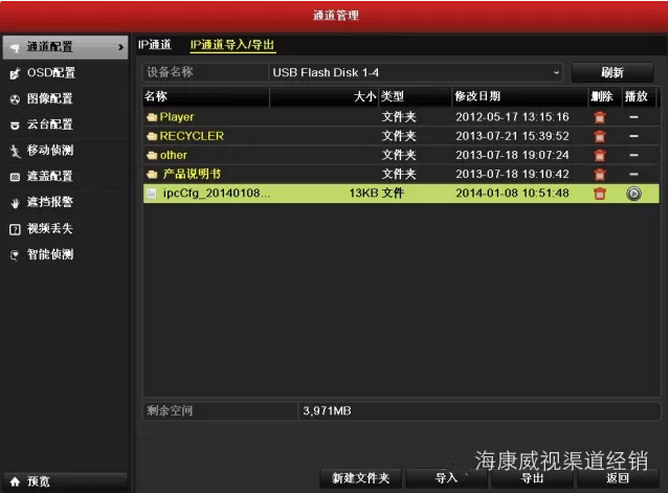Click the 3,971MB free space value

coord(327,411)
